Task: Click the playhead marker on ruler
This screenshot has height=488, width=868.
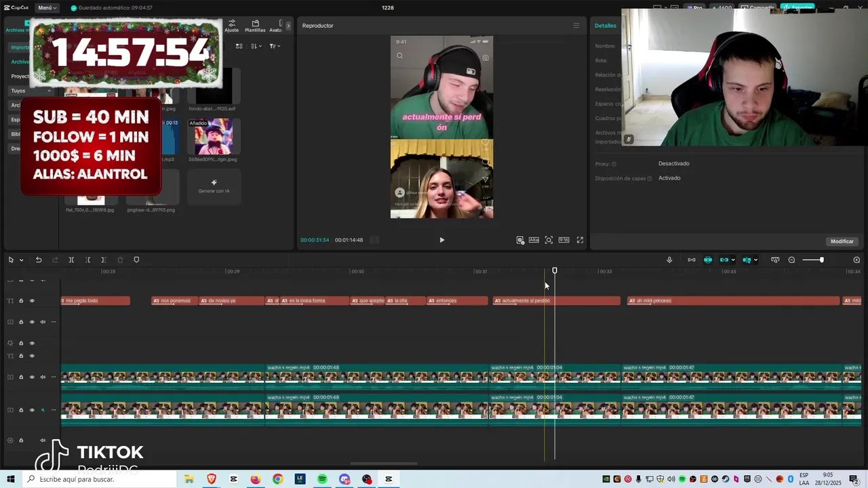Action: click(555, 270)
